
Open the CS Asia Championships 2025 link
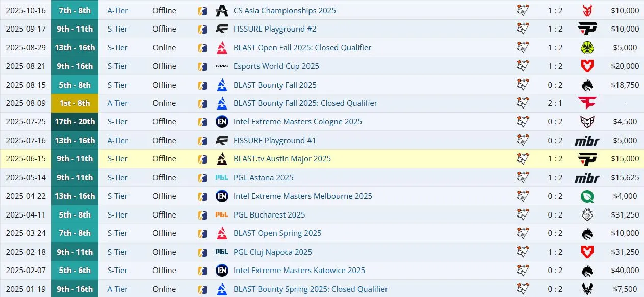[x=285, y=10]
